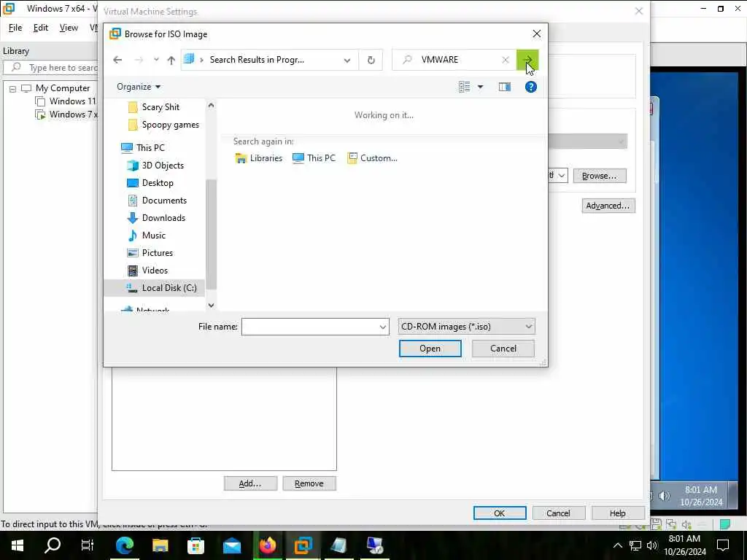
Task: Expand the address bar history dropdown
Action: (x=347, y=60)
